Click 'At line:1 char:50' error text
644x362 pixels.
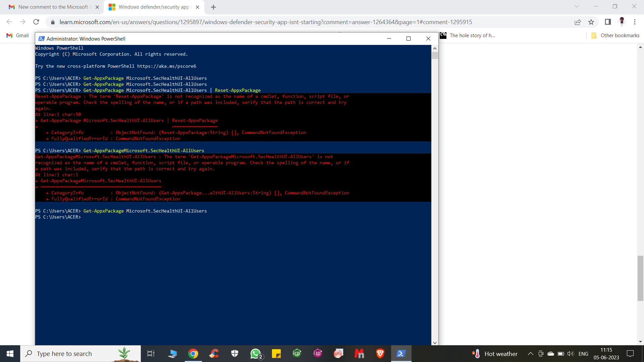click(x=58, y=115)
